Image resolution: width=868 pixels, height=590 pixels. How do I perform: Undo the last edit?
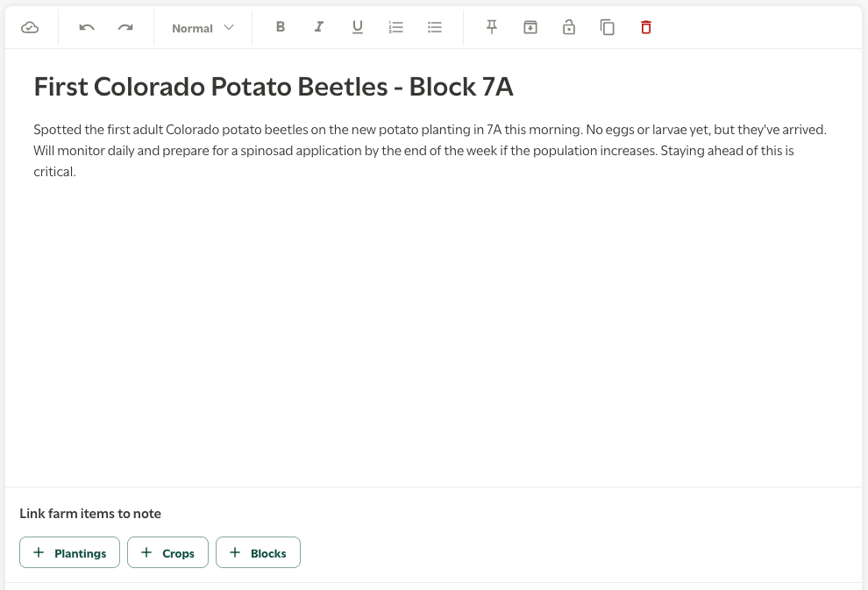click(x=87, y=27)
